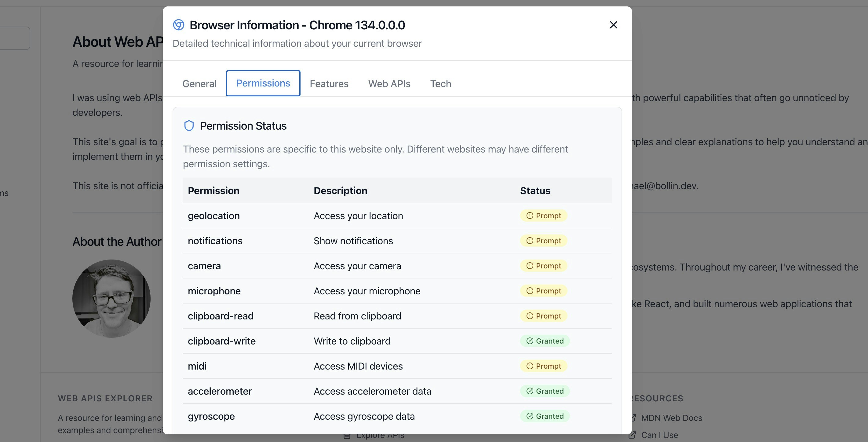Click the Permission Status heading

click(243, 126)
